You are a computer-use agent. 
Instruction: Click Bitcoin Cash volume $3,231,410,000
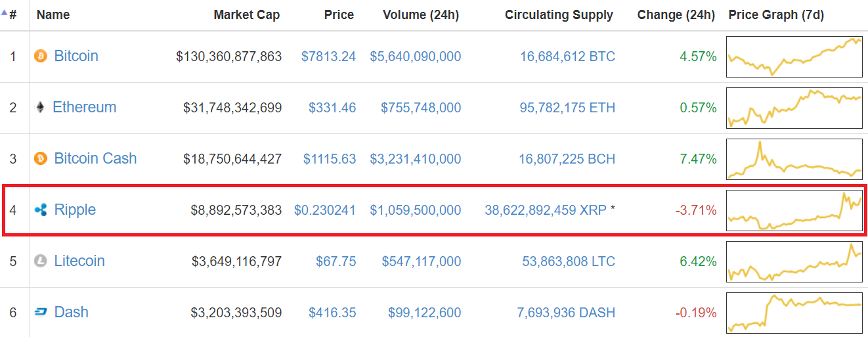[x=416, y=159]
